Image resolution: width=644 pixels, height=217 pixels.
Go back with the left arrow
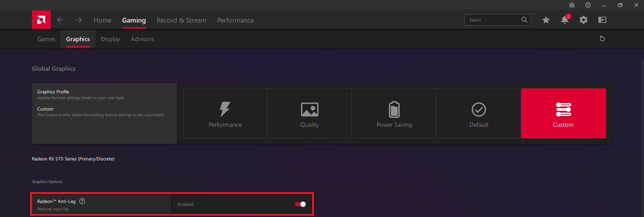click(x=60, y=20)
